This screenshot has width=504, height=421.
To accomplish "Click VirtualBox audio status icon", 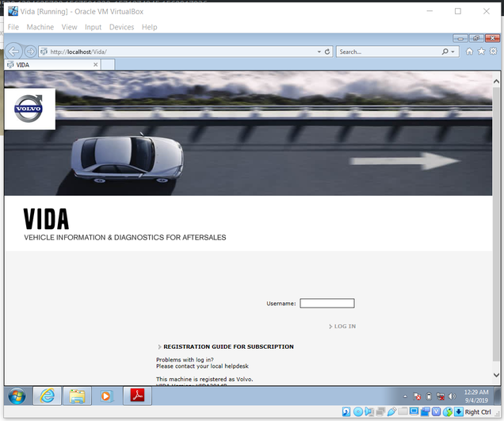I will pyautogui.click(x=369, y=411).
